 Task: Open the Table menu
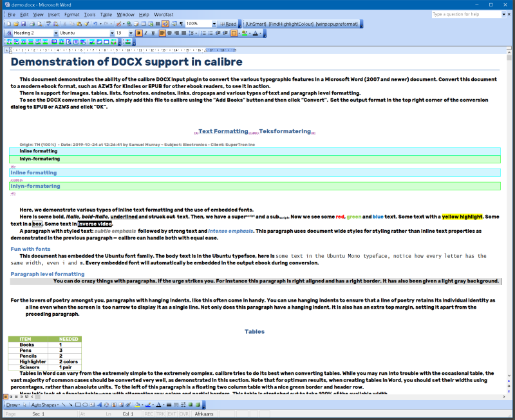point(106,14)
